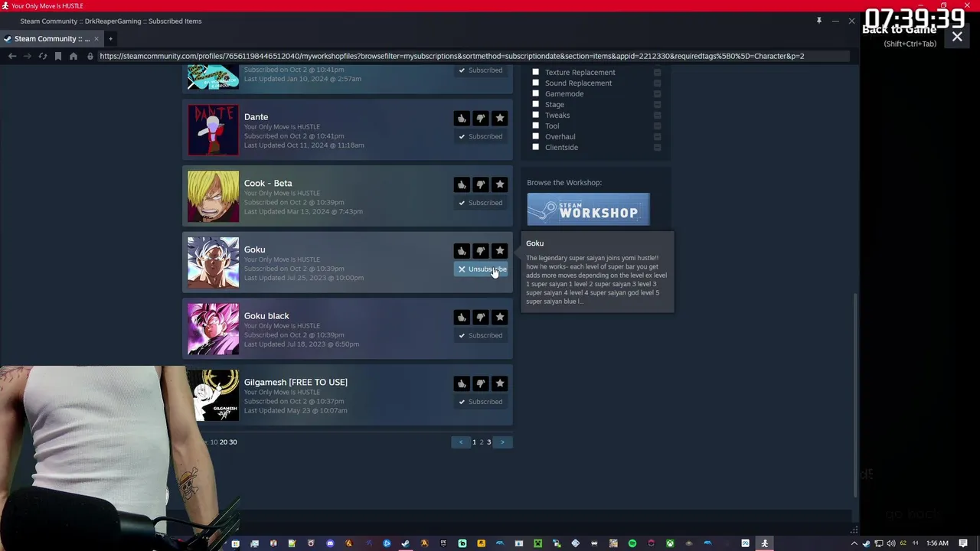
Task: Show hidden system tray icons
Action: click(854, 543)
